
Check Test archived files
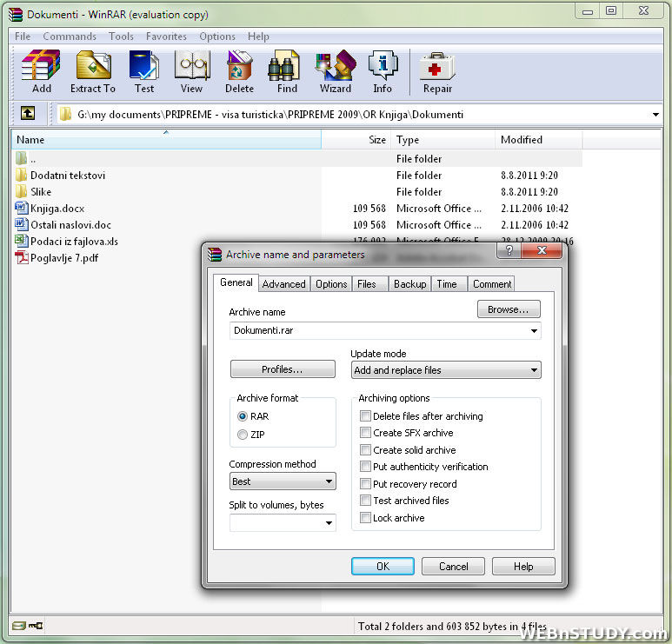[x=365, y=500]
